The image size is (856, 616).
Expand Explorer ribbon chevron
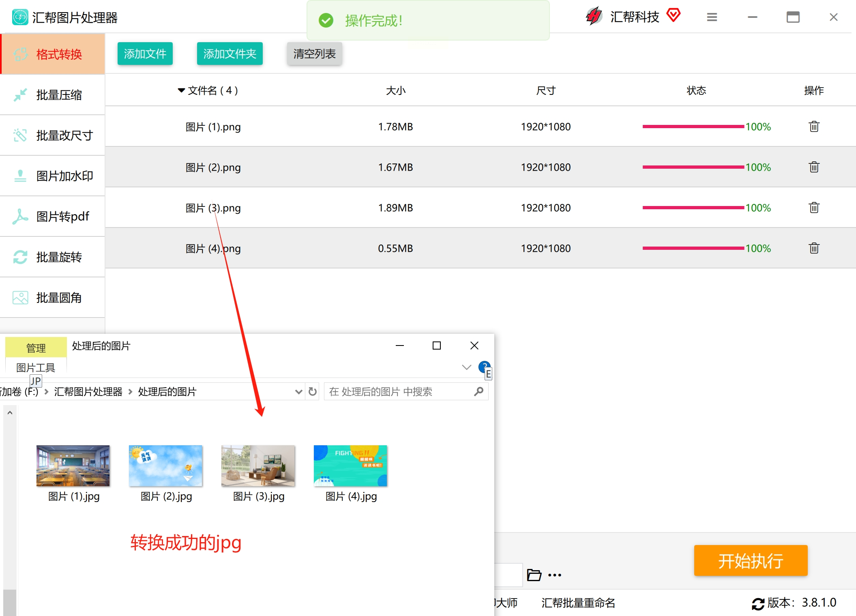coord(466,367)
